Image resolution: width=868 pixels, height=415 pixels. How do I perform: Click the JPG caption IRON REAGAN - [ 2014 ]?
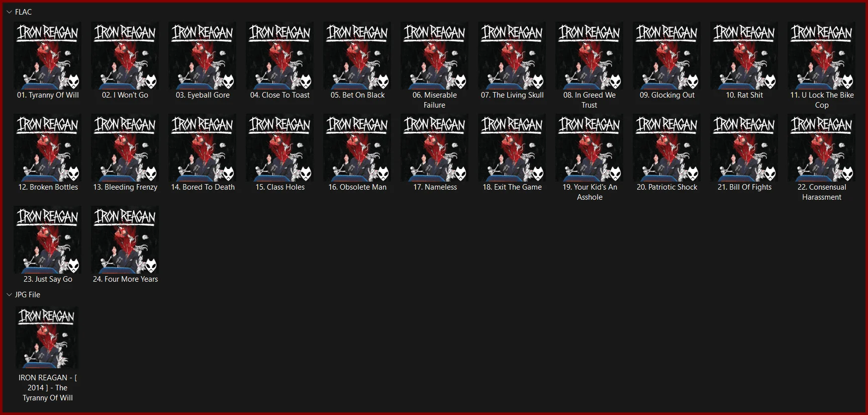(48, 383)
